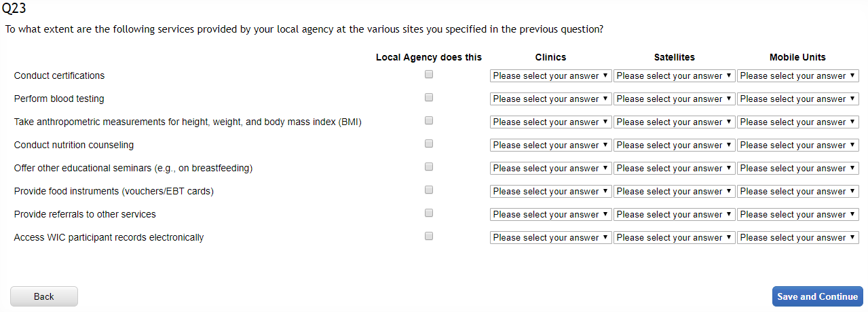Check Local Agency box for WIC records access

429,237
